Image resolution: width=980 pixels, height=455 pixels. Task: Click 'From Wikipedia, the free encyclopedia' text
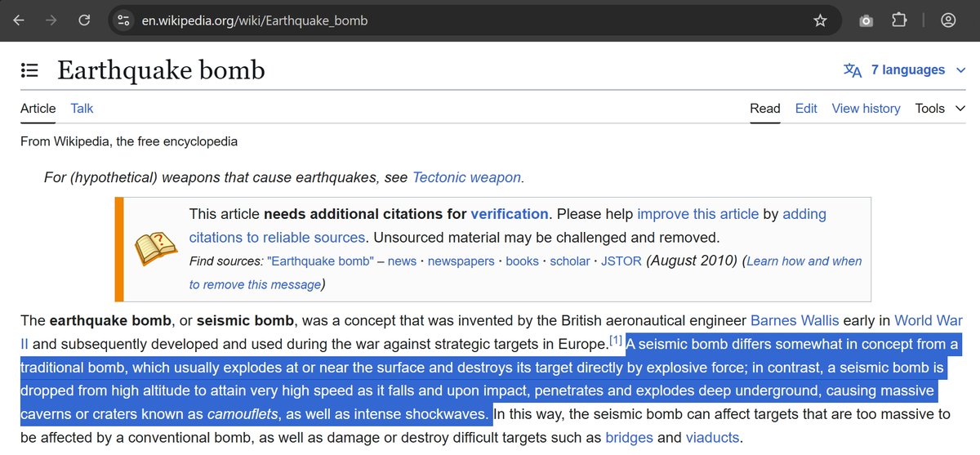pos(129,141)
